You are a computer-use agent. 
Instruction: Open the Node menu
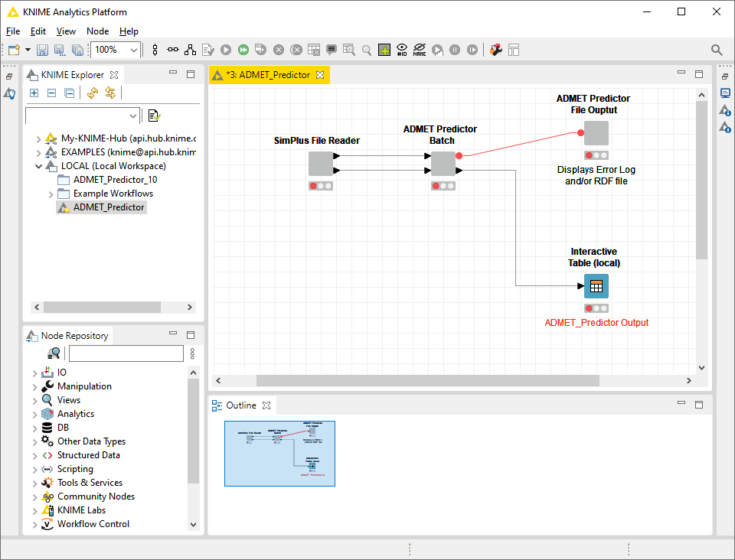coord(97,31)
